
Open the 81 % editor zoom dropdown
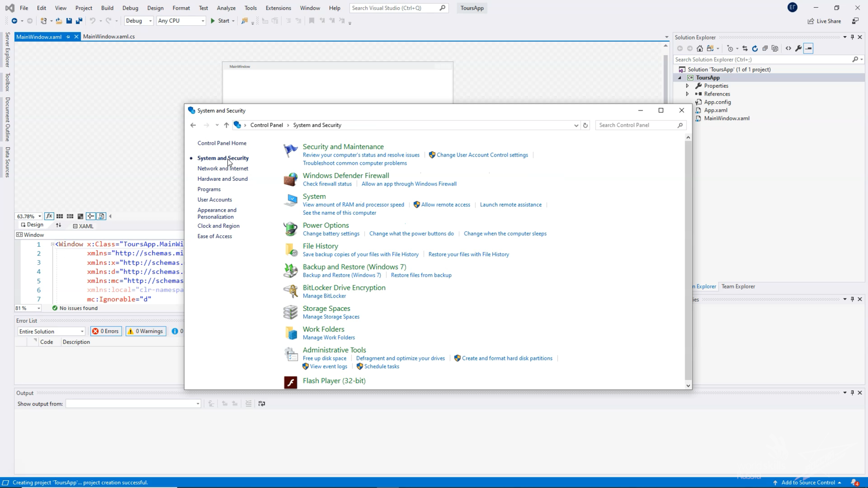pyautogui.click(x=39, y=308)
